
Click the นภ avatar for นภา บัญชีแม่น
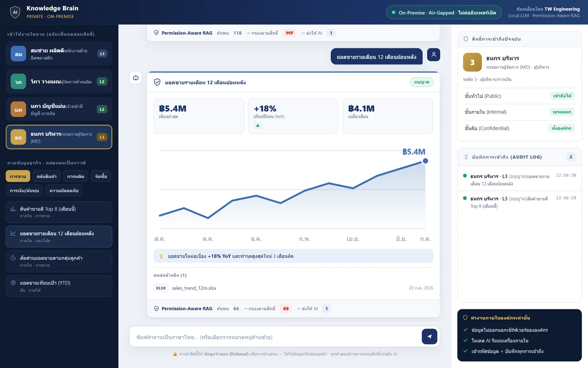(x=18, y=109)
